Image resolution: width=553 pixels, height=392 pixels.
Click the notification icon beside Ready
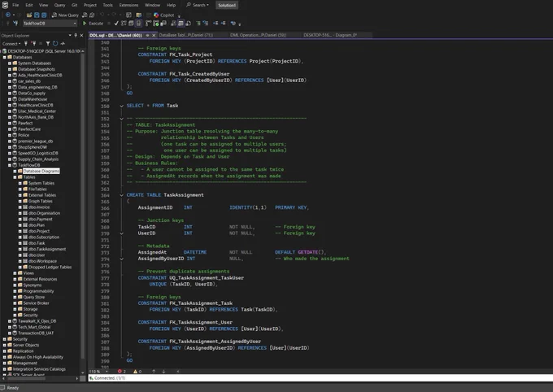[2, 388]
